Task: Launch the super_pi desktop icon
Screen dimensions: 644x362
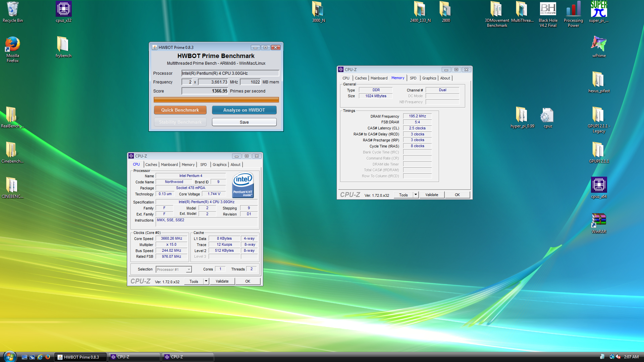Action: (x=599, y=12)
